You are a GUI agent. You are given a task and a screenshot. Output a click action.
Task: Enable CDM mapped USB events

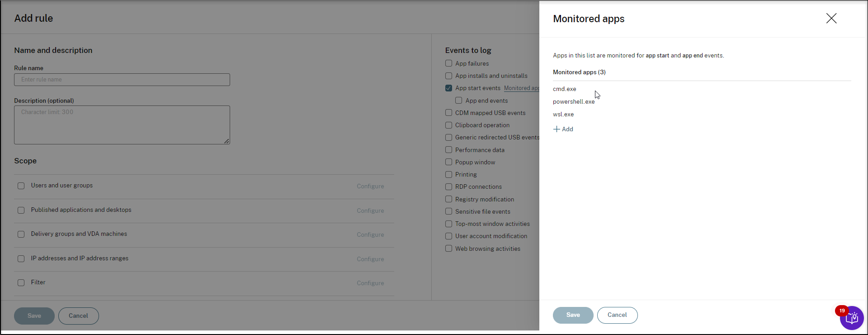(x=448, y=113)
